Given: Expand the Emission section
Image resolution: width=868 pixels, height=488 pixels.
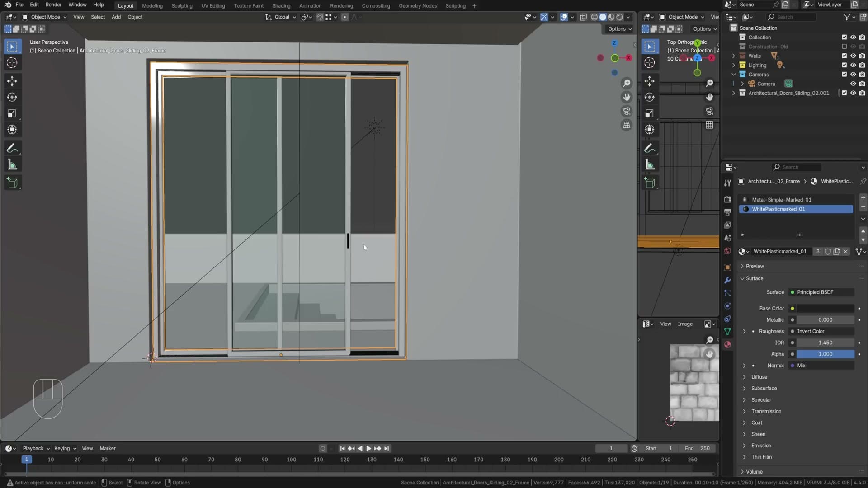Looking at the screenshot, I should point(761,446).
